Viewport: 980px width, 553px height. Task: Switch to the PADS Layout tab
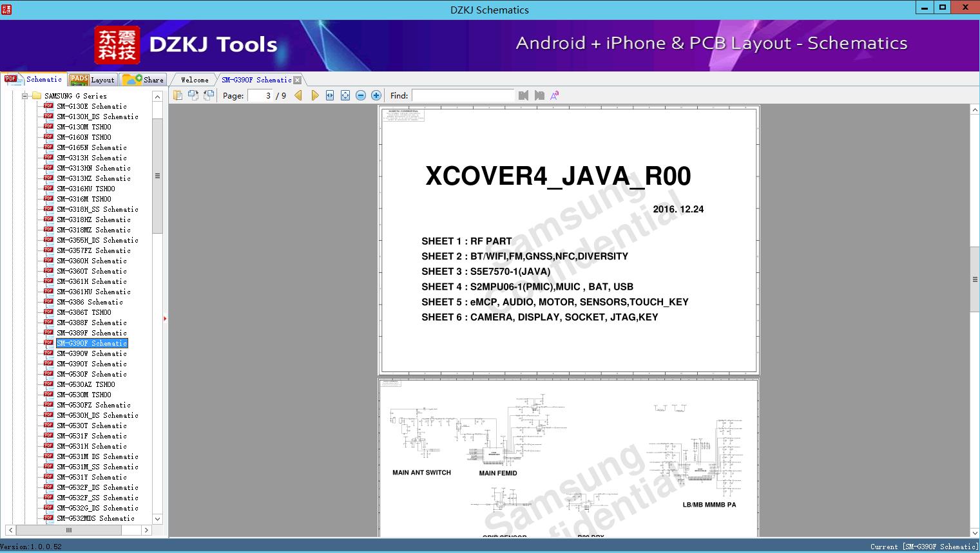92,80
